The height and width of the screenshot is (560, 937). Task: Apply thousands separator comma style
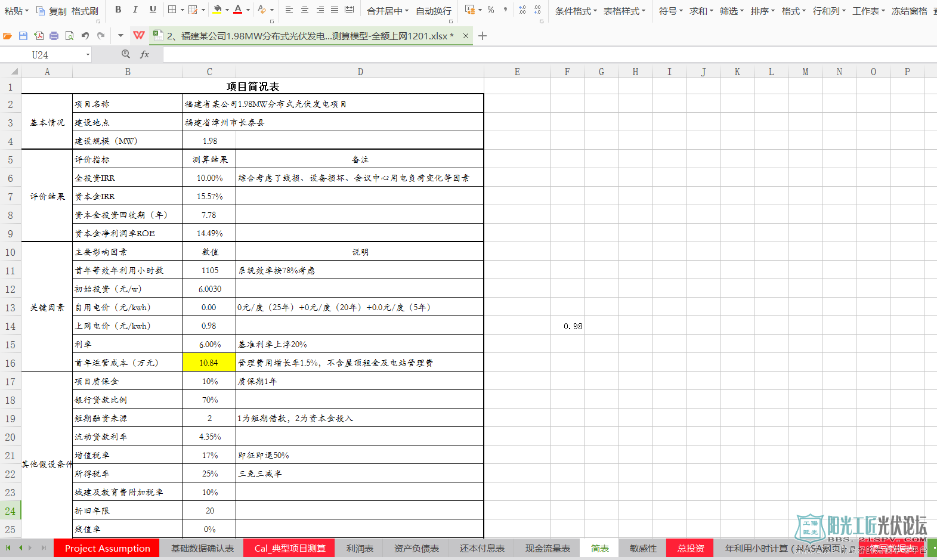(505, 10)
